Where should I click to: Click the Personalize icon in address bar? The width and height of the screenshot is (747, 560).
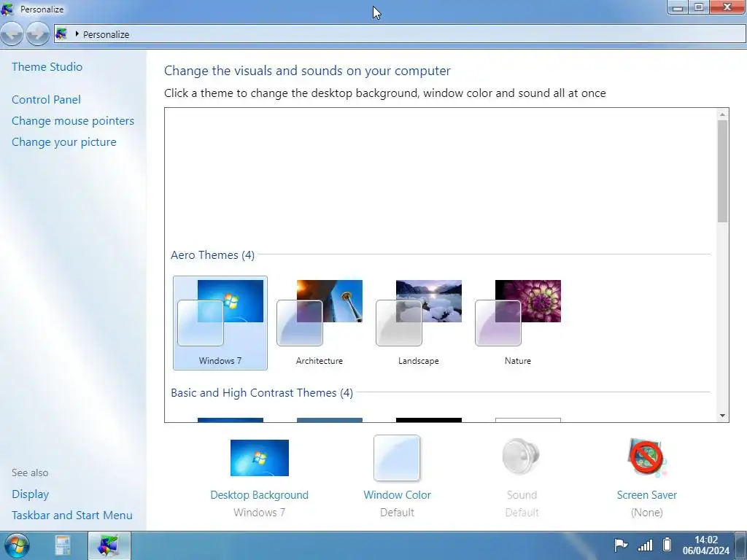(x=61, y=34)
